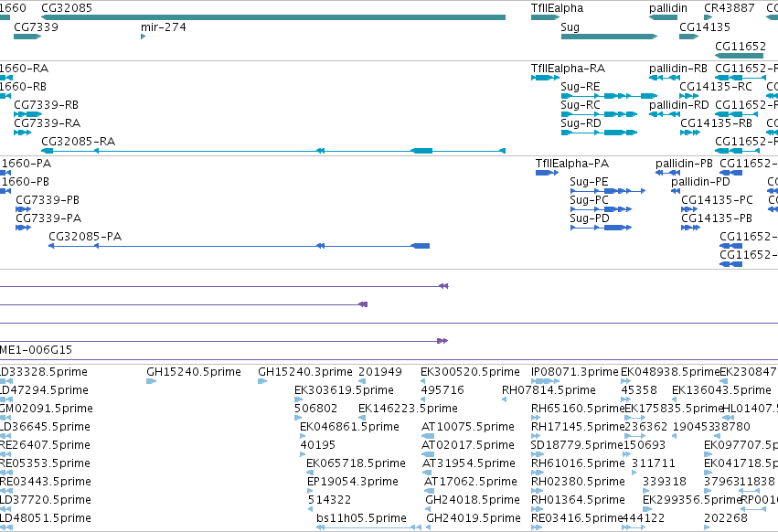Click the Sug-PC protein glyph
This screenshot has height=532, width=778.
[601, 209]
